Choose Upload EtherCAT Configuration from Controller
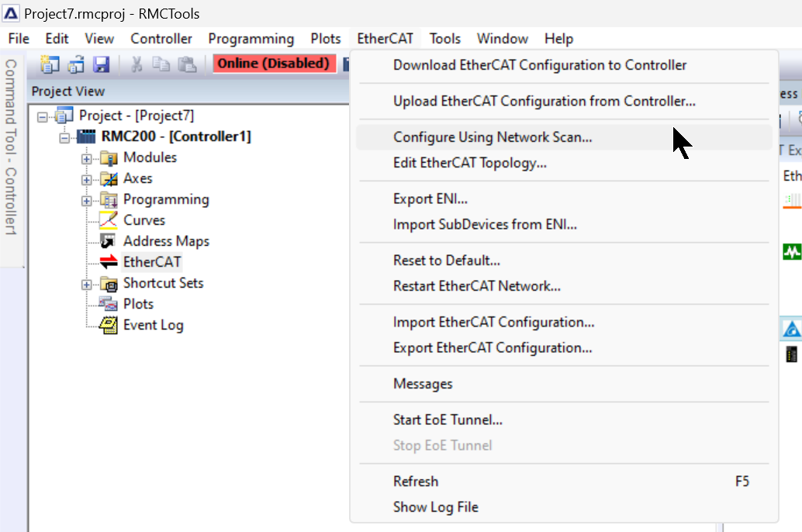 pos(564,102)
